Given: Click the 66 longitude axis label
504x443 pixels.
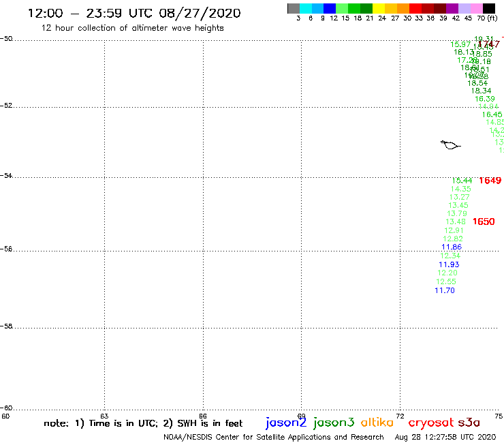Looking at the screenshot, I should [x=203, y=416].
